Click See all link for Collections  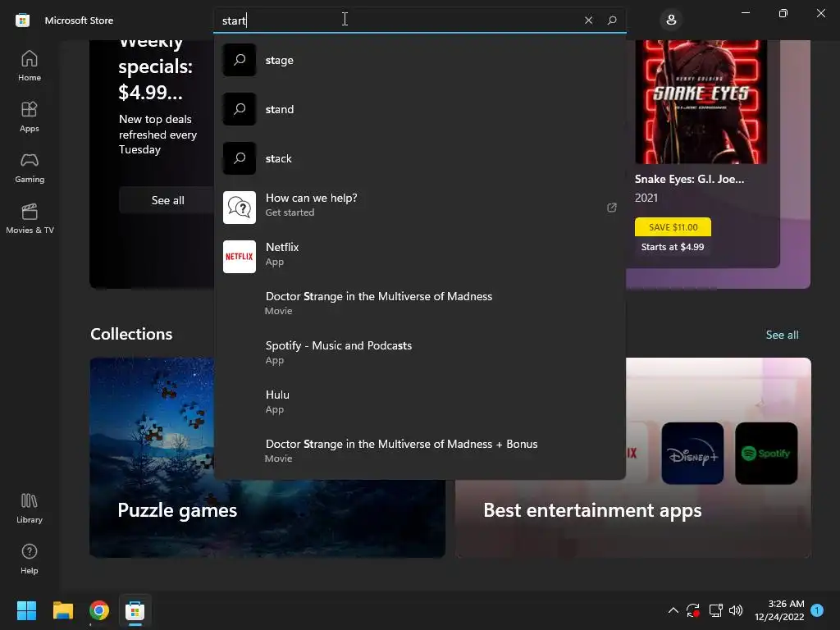pyautogui.click(x=782, y=335)
